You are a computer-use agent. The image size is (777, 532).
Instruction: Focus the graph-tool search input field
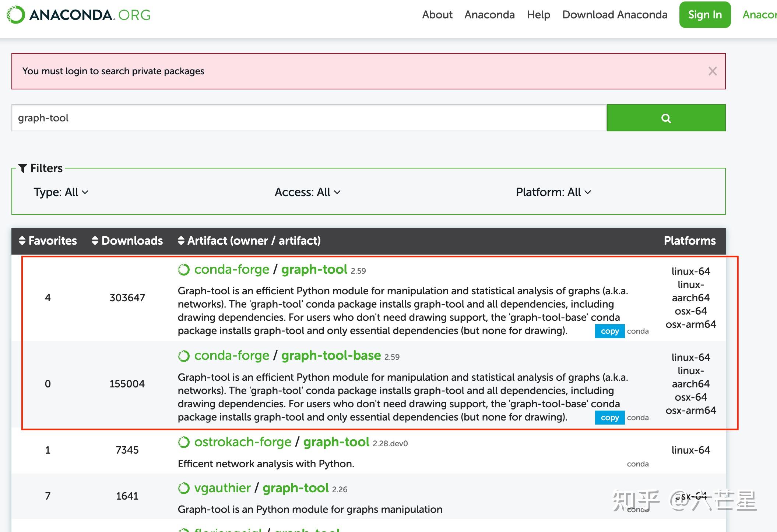pyautogui.click(x=309, y=118)
